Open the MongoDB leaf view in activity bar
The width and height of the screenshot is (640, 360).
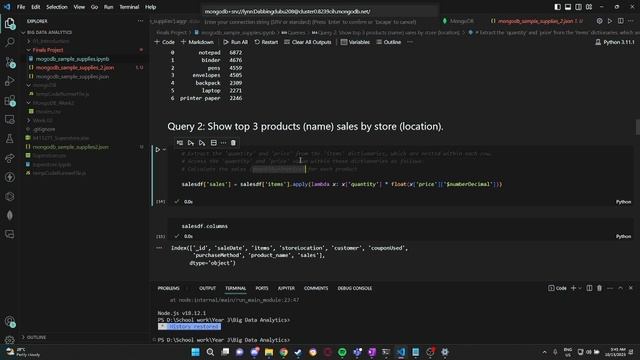tap(9, 215)
